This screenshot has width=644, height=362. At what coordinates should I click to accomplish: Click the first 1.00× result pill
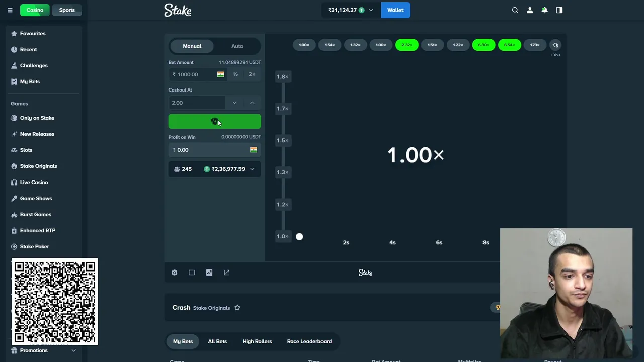click(304, 45)
